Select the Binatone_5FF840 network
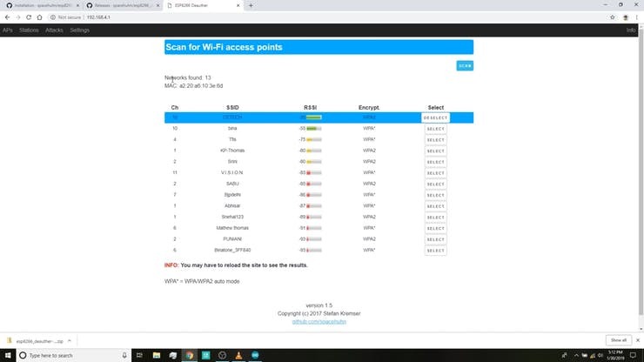The image size is (644, 362). [436, 251]
